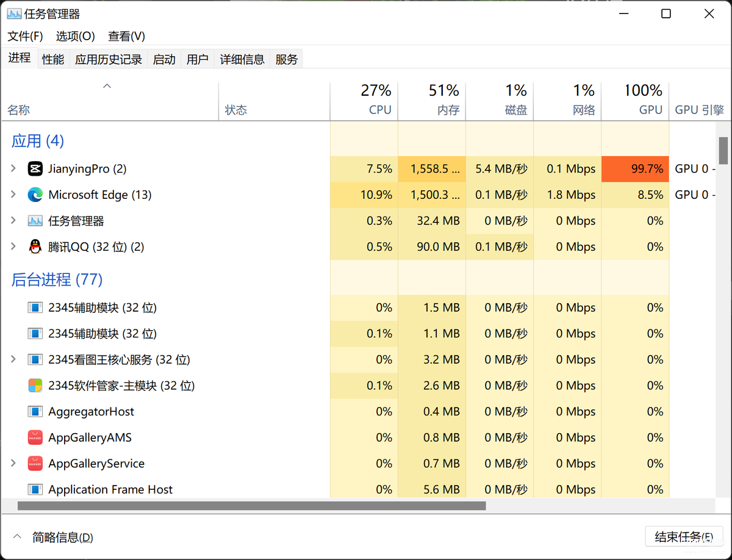Select the 后台进程 (77) group heading
This screenshot has width=732, height=560.
tap(57, 279)
